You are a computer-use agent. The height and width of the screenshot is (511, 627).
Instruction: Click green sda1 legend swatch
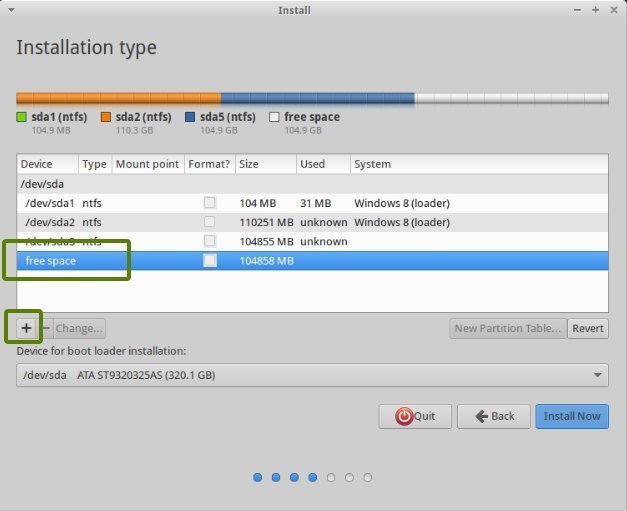(x=22, y=117)
